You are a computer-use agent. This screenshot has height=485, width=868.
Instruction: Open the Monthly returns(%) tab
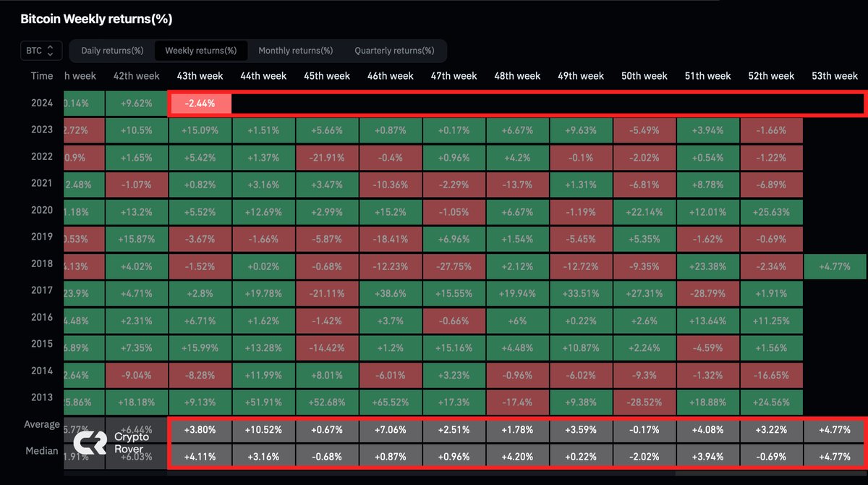coord(296,51)
